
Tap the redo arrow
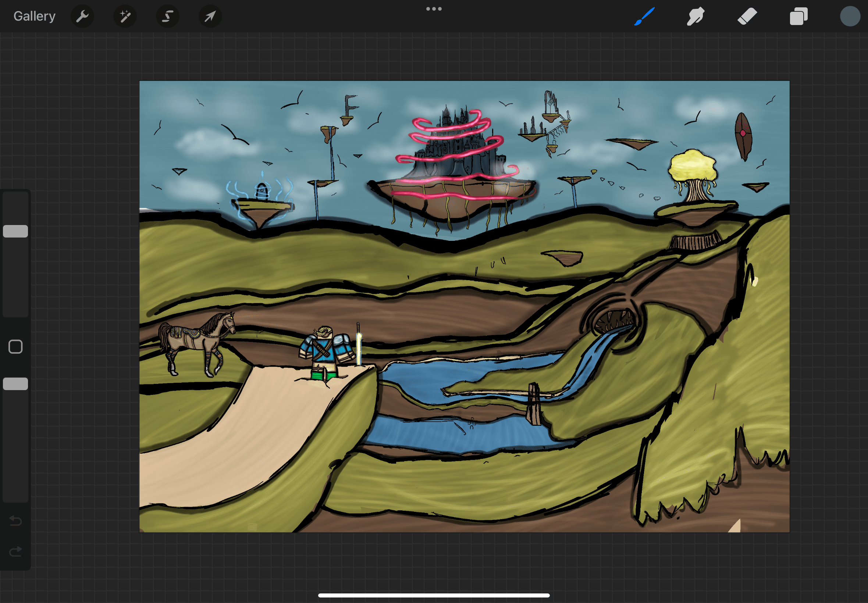[15, 552]
